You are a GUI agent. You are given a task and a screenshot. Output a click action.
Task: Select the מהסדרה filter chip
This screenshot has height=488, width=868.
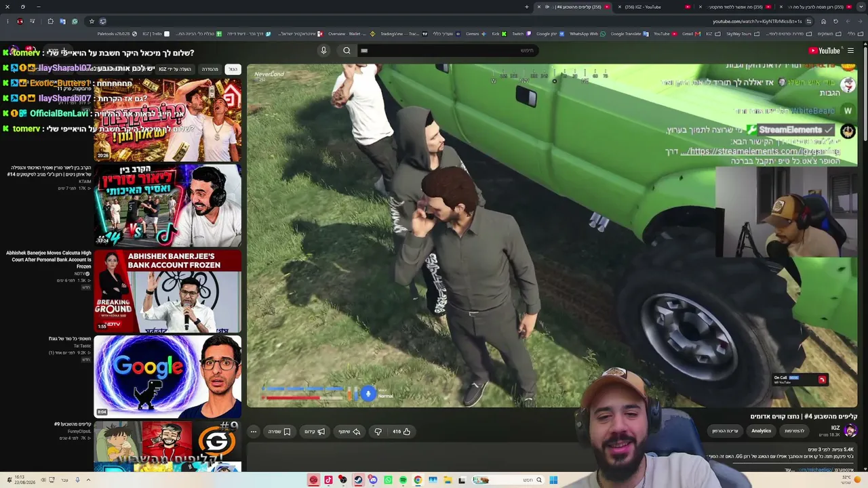(210, 69)
